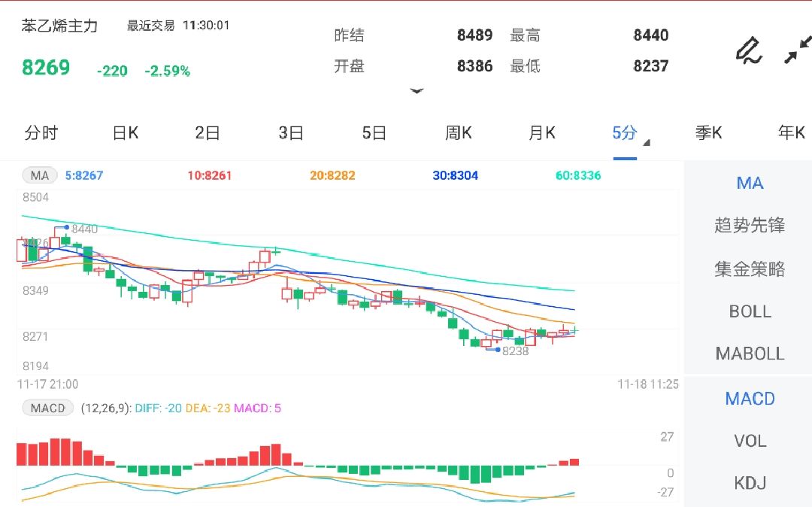Tap the 60:8336 MA value

pos(578,175)
